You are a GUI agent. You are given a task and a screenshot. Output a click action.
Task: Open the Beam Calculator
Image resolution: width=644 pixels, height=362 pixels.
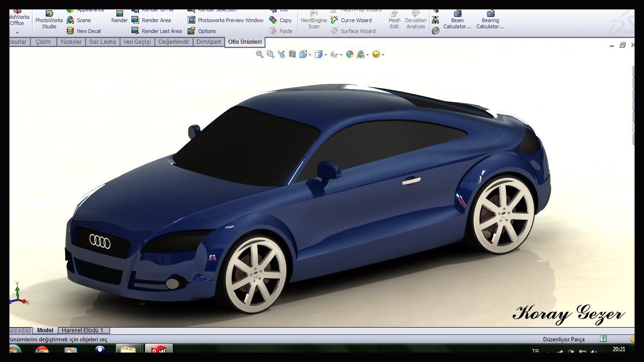tap(457, 20)
